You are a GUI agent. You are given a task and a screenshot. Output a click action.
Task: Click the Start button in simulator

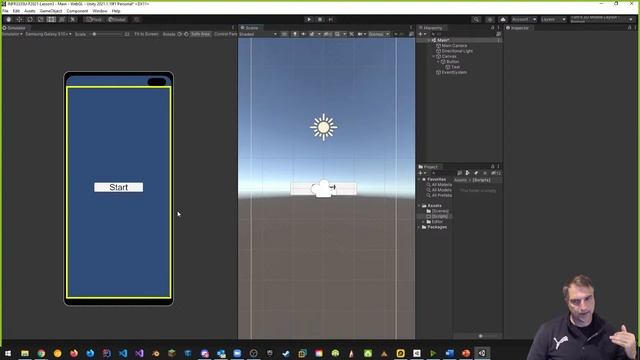point(118,187)
